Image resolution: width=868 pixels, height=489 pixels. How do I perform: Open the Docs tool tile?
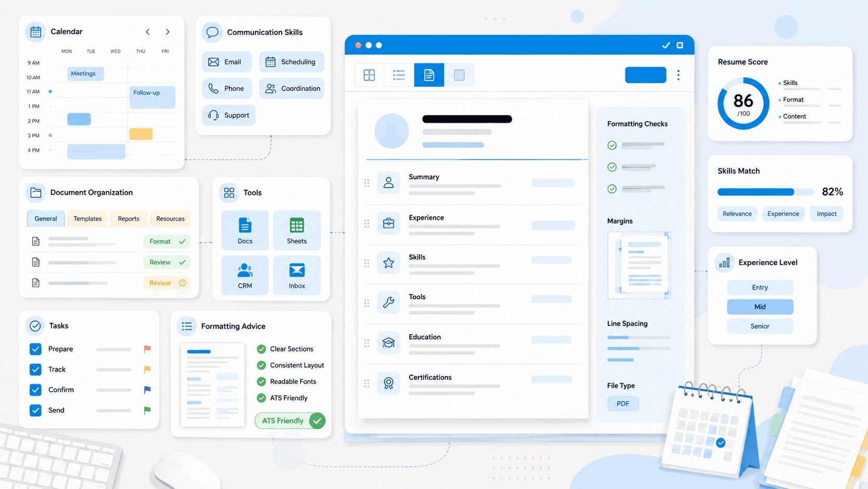[245, 230]
